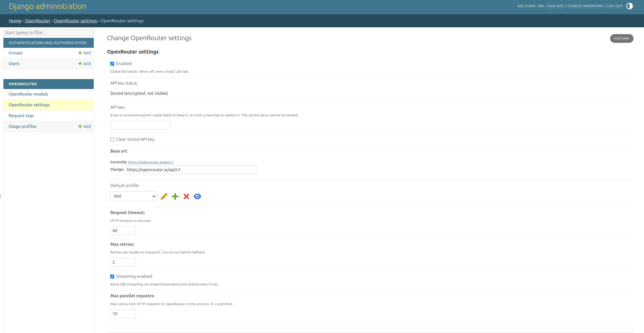Click the 'Change OpenRouter settings' heading
This screenshot has width=644, height=333.
pyautogui.click(x=149, y=38)
